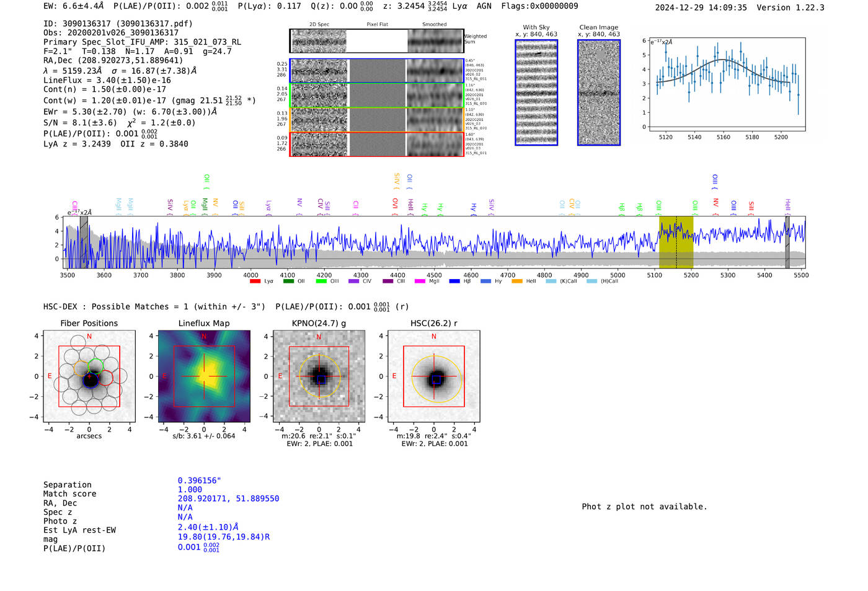Click the Cont(w) gmag 21.51 line

(x=149, y=100)
